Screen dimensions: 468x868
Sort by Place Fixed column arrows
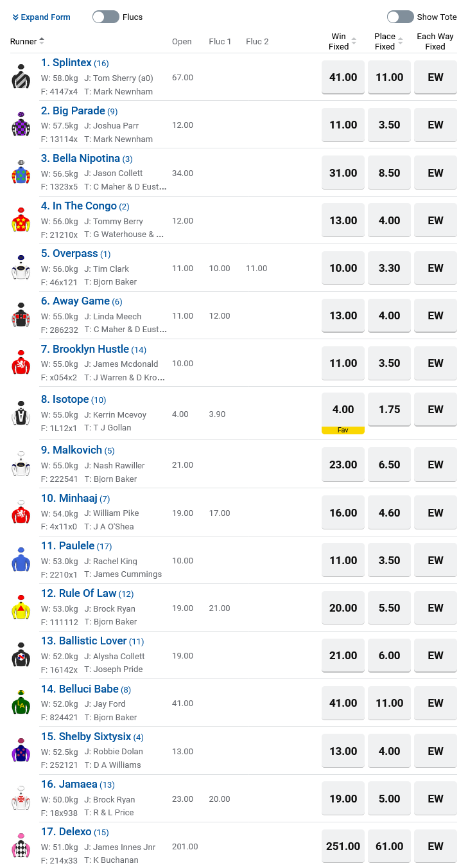pyautogui.click(x=400, y=41)
